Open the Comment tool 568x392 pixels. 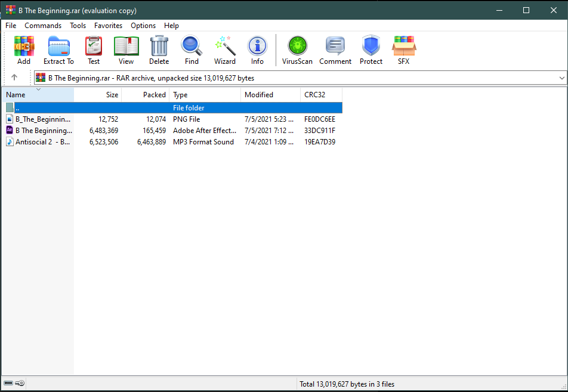click(x=335, y=50)
